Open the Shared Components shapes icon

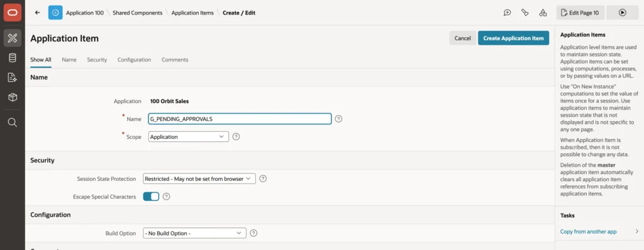[x=543, y=13]
